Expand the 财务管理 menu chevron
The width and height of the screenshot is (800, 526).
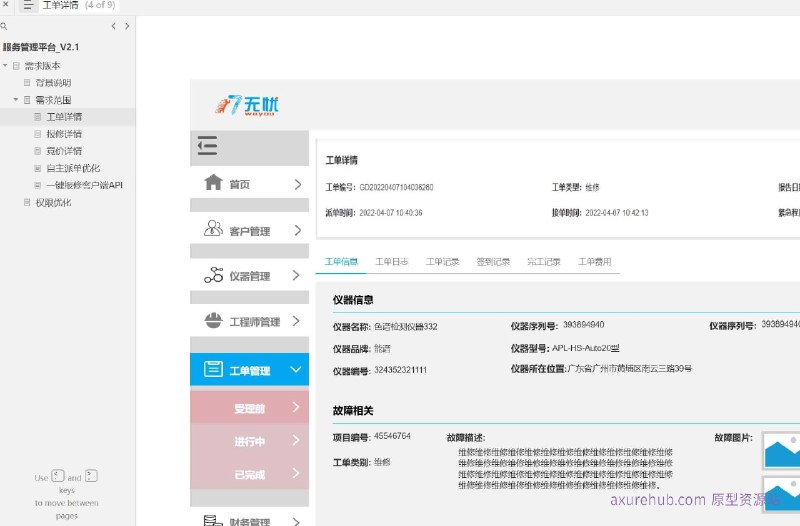point(296,521)
